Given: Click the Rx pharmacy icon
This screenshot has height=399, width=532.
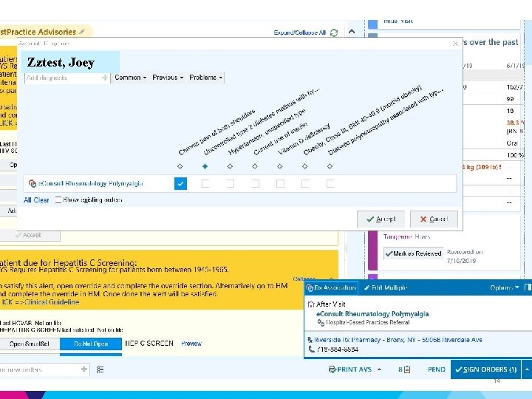Looking at the screenshot, I should [x=310, y=340].
